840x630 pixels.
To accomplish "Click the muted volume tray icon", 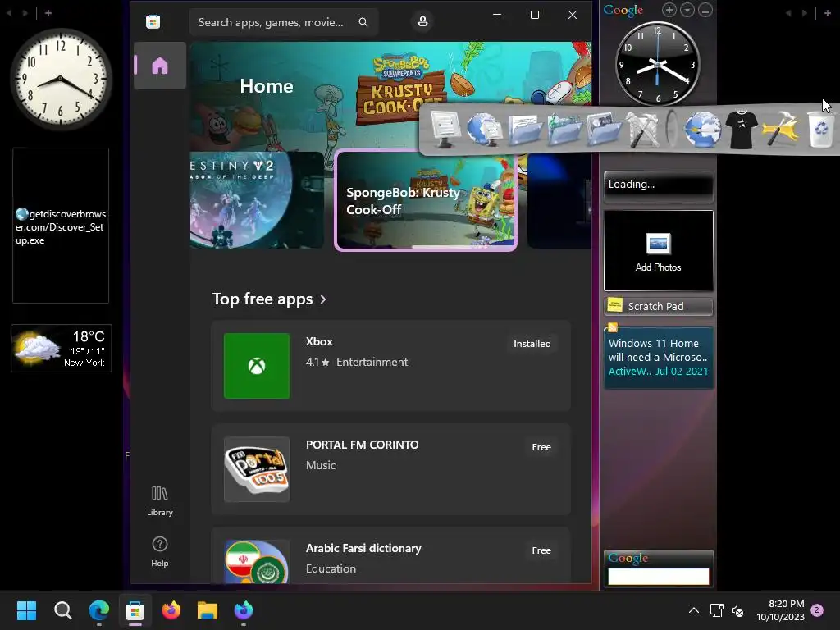I will pos(737,610).
